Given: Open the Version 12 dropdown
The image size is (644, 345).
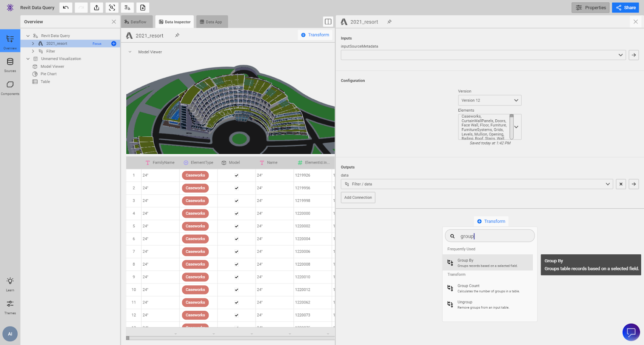Looking at the screenshot, I should [489, 100].
